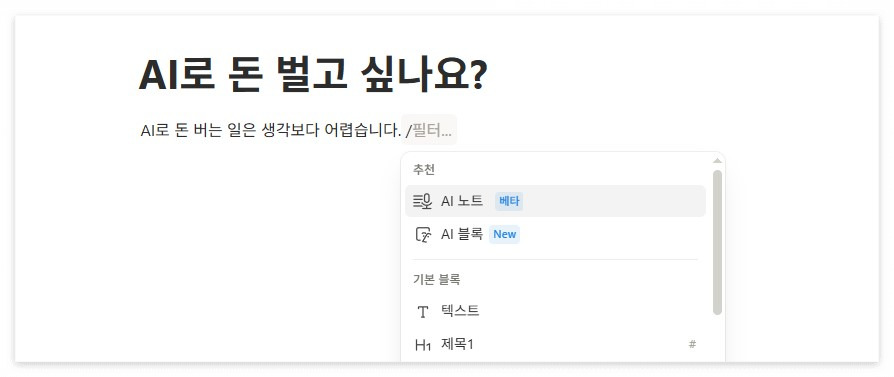
Task: Pick the 제목1 heading block label
Action: click(x=457, y=344)
